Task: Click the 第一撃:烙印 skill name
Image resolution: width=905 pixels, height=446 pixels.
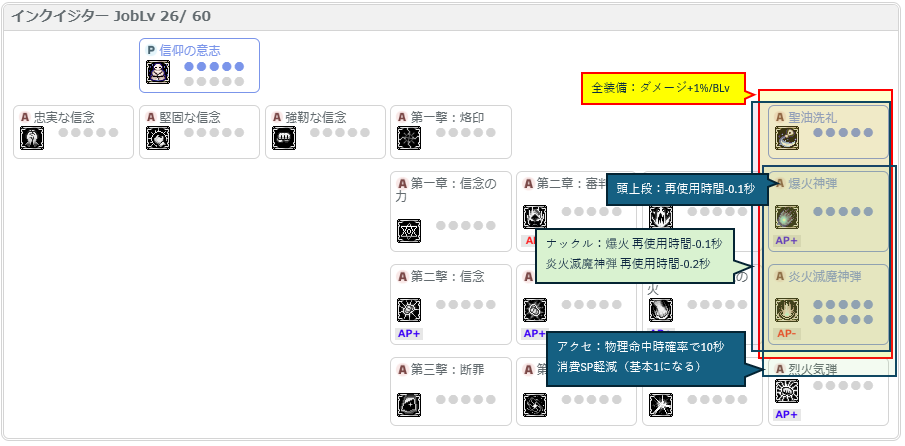Action: pos(448,118)
